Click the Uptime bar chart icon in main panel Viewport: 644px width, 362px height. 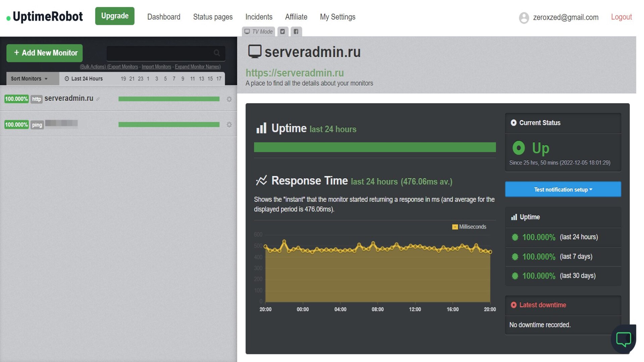pyautogui.click(x=261, y=128)
